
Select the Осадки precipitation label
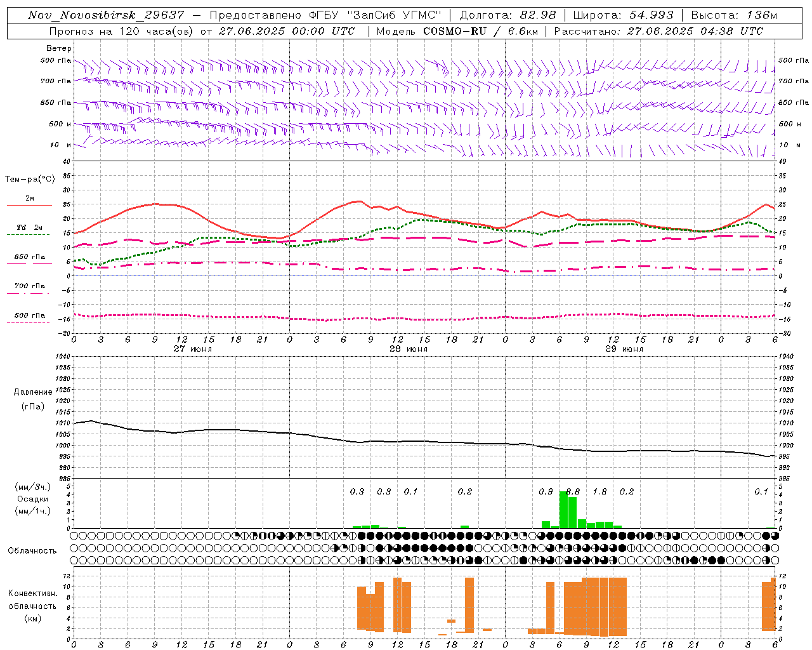[33, 499]
